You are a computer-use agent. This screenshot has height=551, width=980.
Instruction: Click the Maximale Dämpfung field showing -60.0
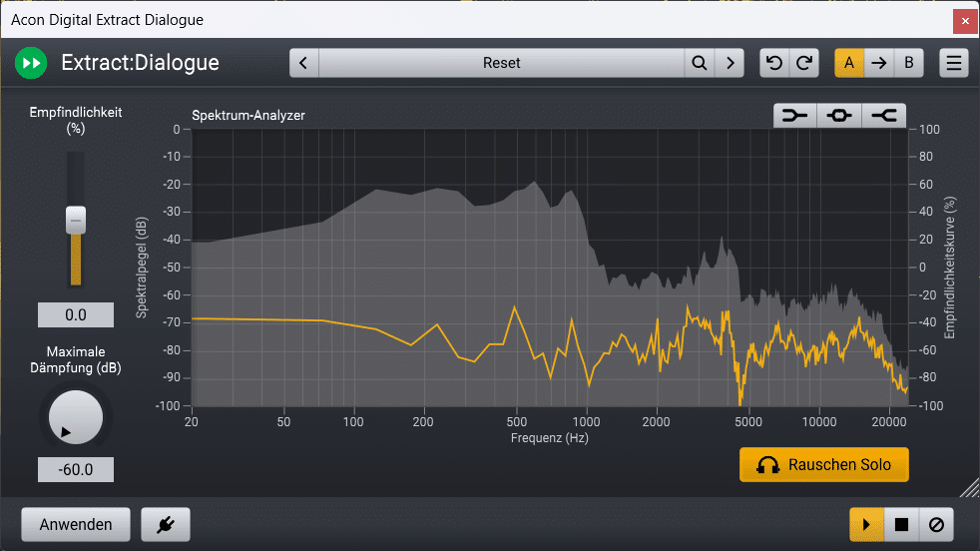[x=76, y=470]
